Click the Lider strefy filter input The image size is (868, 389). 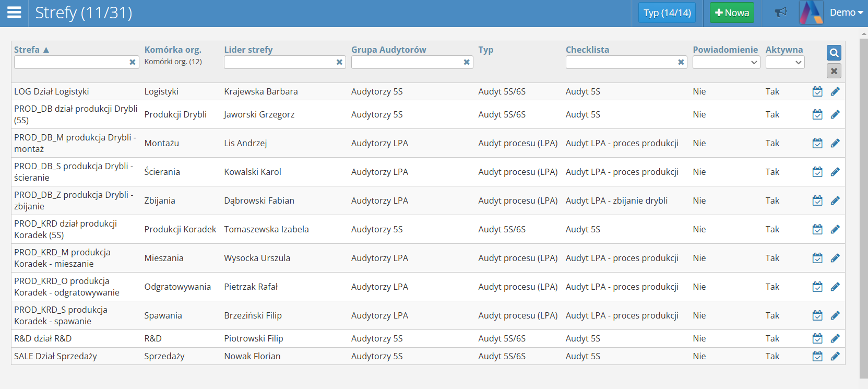coord(279,62)
